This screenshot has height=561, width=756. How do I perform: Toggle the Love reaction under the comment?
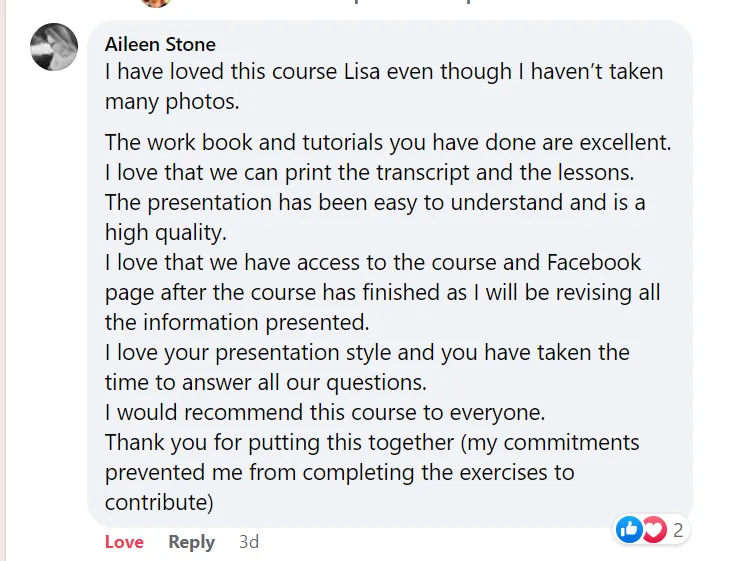124,542
